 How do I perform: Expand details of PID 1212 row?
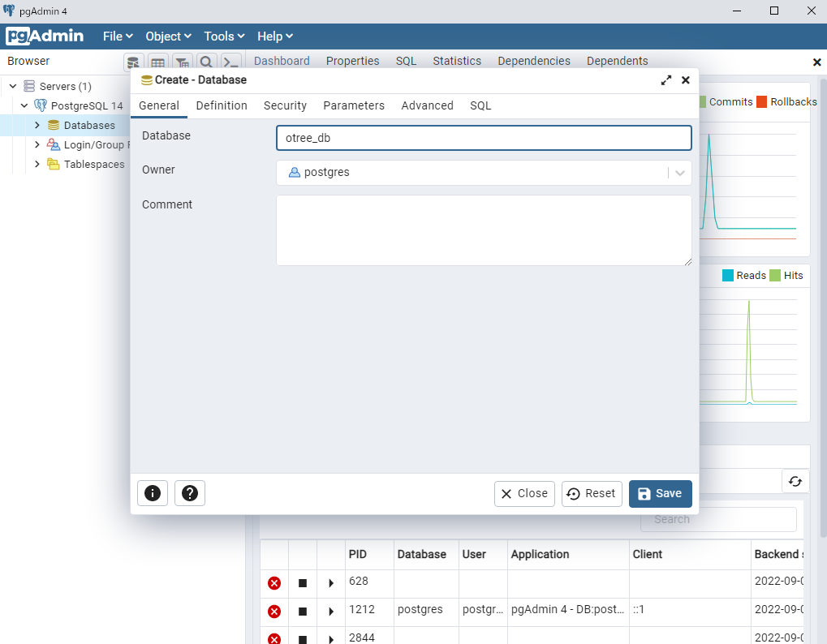tap(331, 612)
